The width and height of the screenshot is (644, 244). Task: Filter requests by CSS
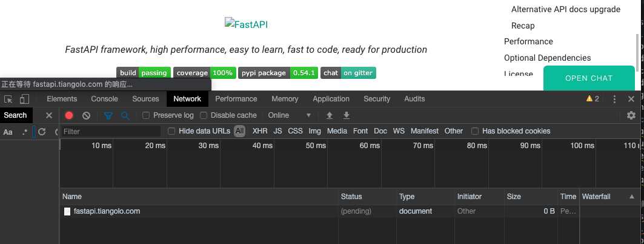[295, 131]
